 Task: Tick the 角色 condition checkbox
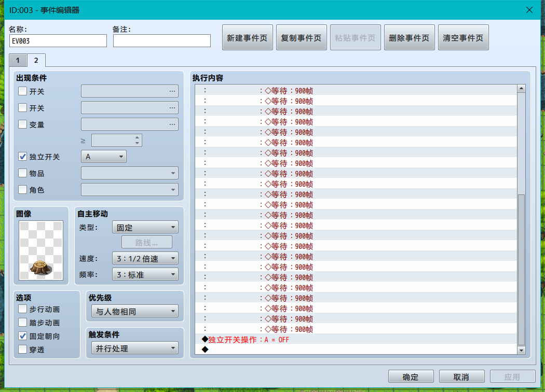[x=23, y=190]
